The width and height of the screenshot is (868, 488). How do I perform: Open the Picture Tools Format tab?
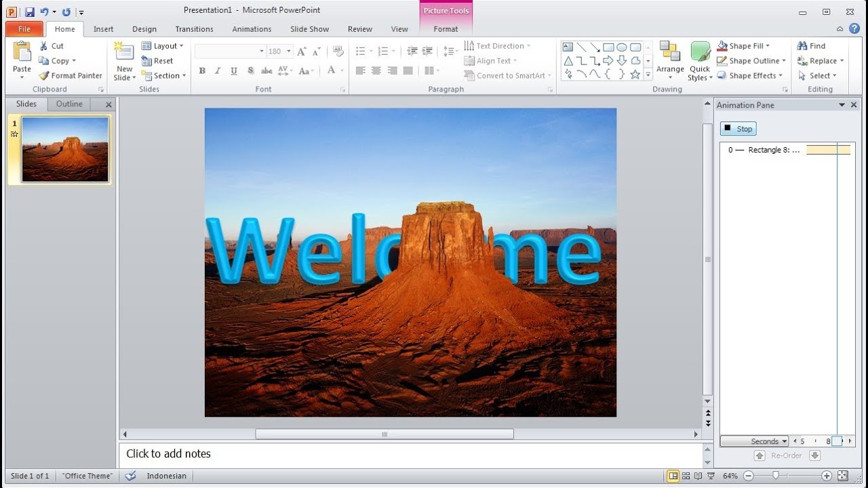click(x=446, y=29)
